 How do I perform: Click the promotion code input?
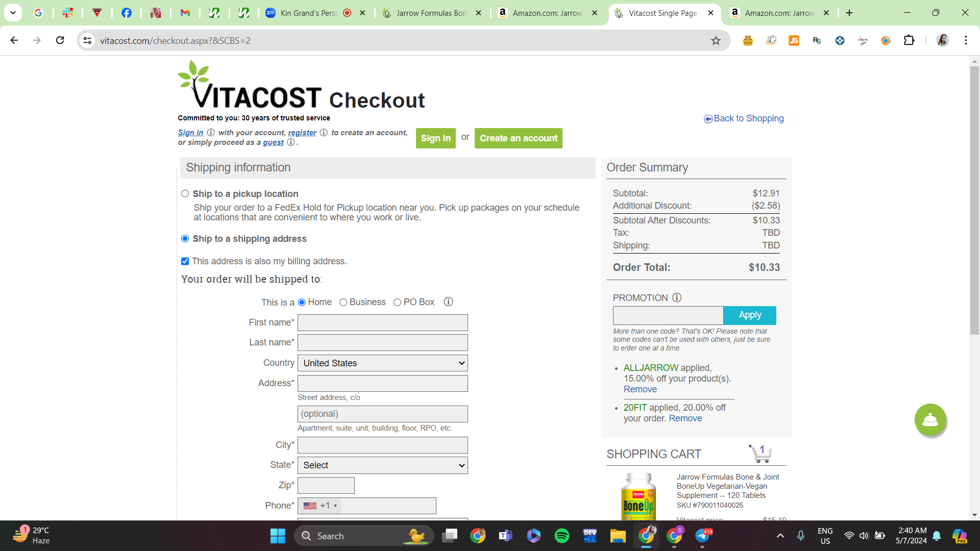(x=668, y=315)
